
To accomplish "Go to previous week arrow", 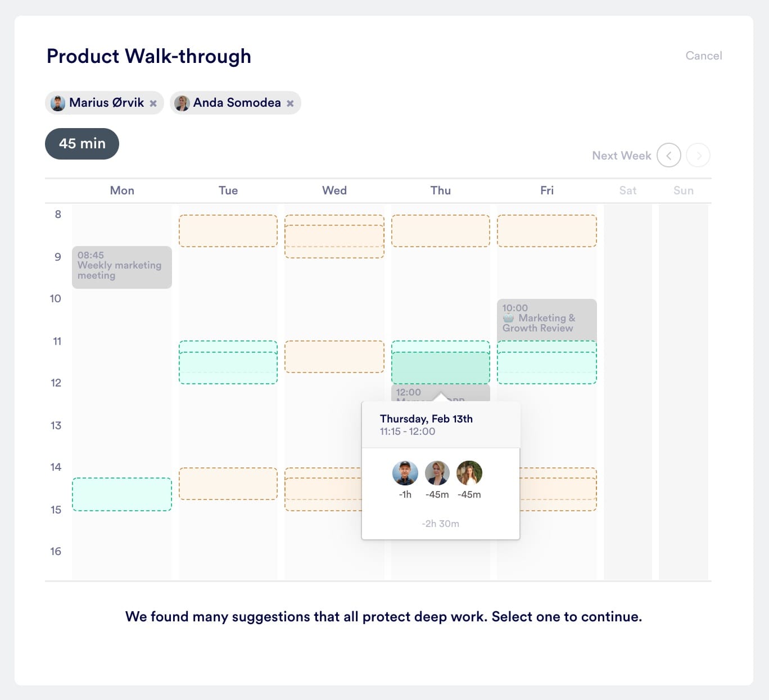I will point(669,155).
